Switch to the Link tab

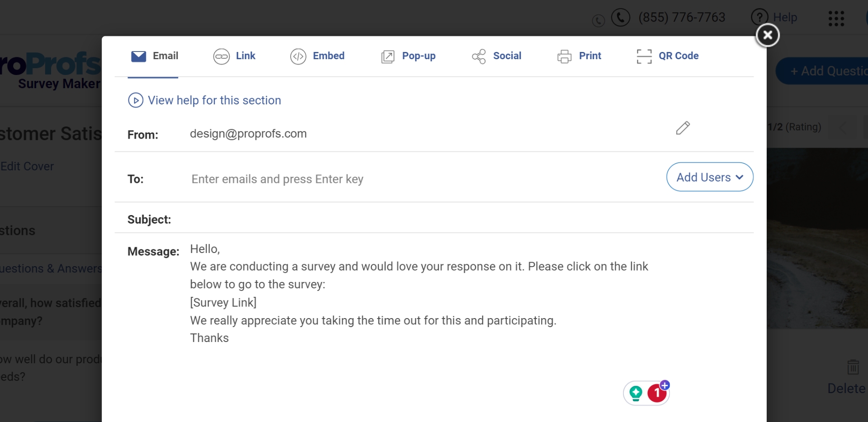click(x=234, y=56)
